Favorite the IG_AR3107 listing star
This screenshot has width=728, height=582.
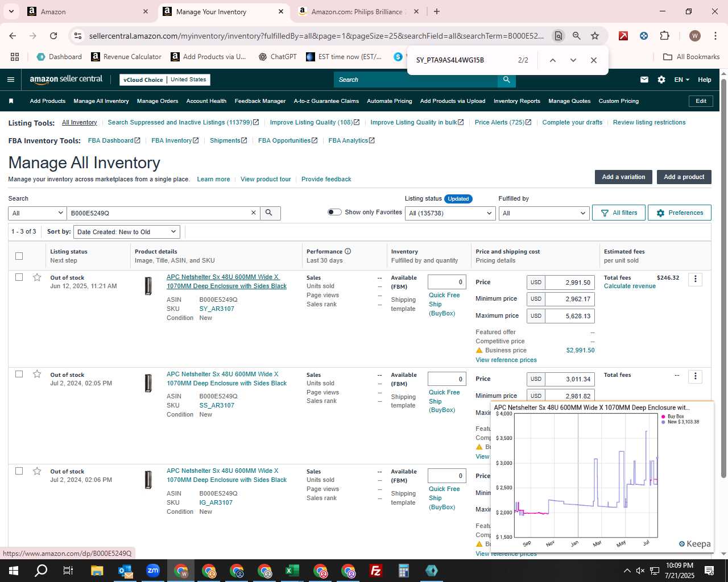pos(37,471)
